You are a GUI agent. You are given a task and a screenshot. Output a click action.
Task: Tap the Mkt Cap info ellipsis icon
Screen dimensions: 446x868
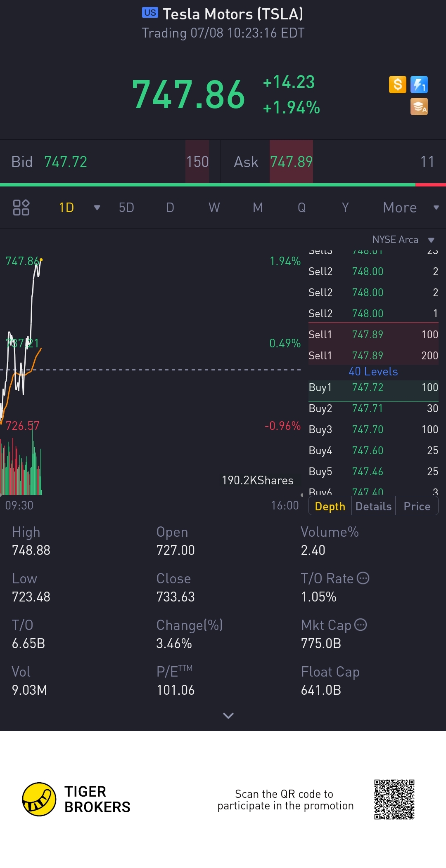pos(361,625)
